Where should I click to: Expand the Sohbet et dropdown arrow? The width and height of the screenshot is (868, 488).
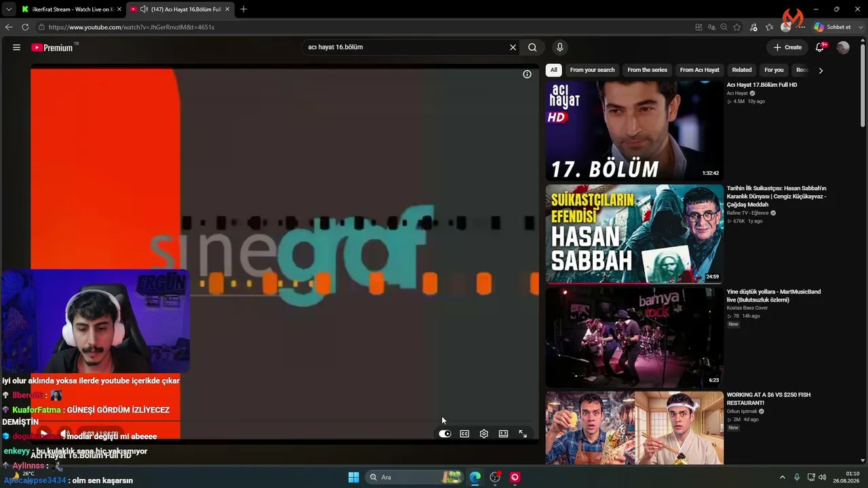pyautogui.click(x=859, y=27)
